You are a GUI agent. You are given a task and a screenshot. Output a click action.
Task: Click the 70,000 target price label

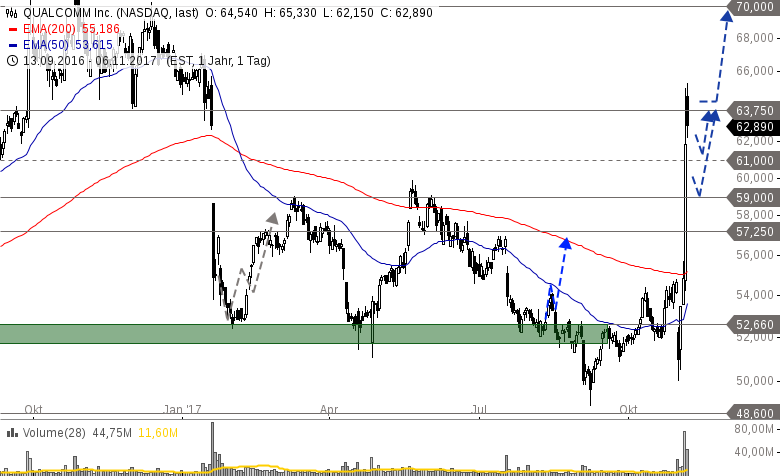point(753,7)
